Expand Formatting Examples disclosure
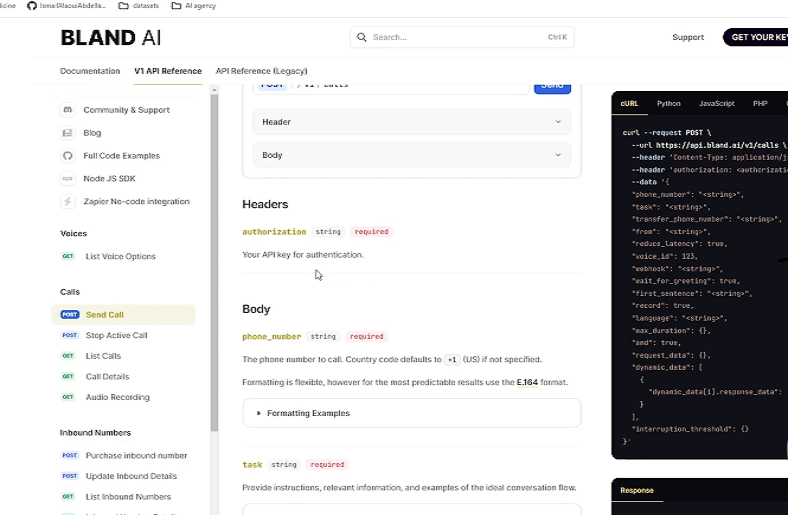 [412, 413]
